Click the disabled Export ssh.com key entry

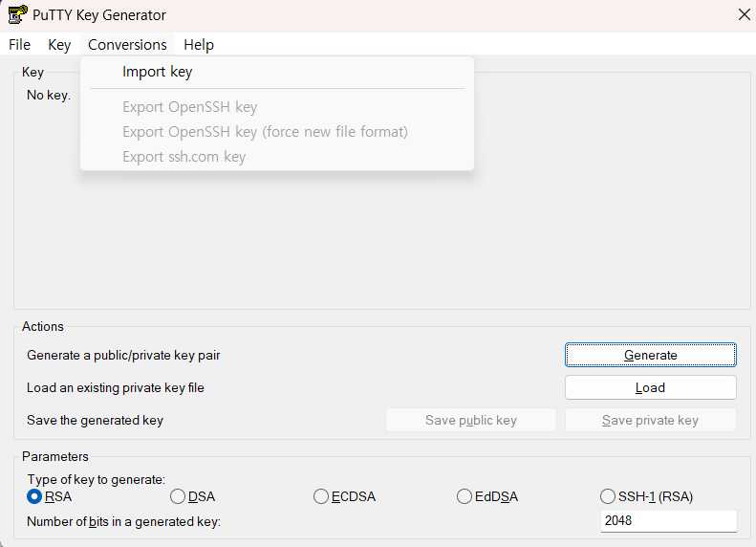[x=277, y=157]
